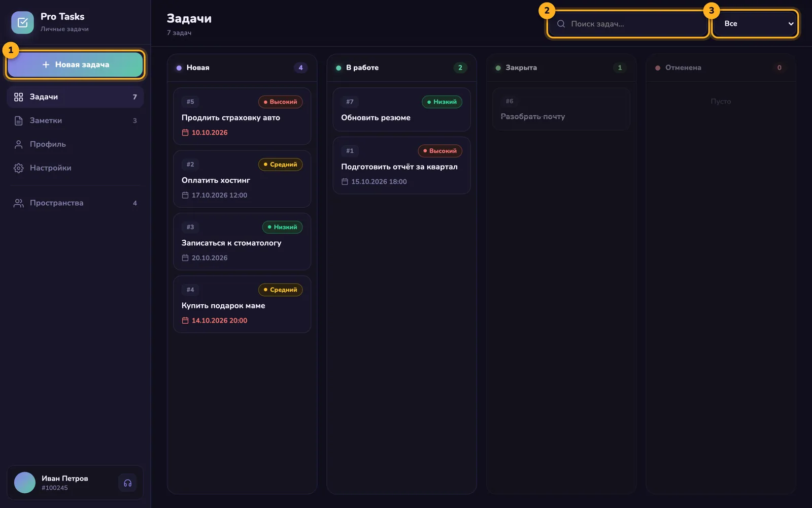Click calendar icon beside 14.10.2026 20:00
Screen dimensions: 812x508
185,321
